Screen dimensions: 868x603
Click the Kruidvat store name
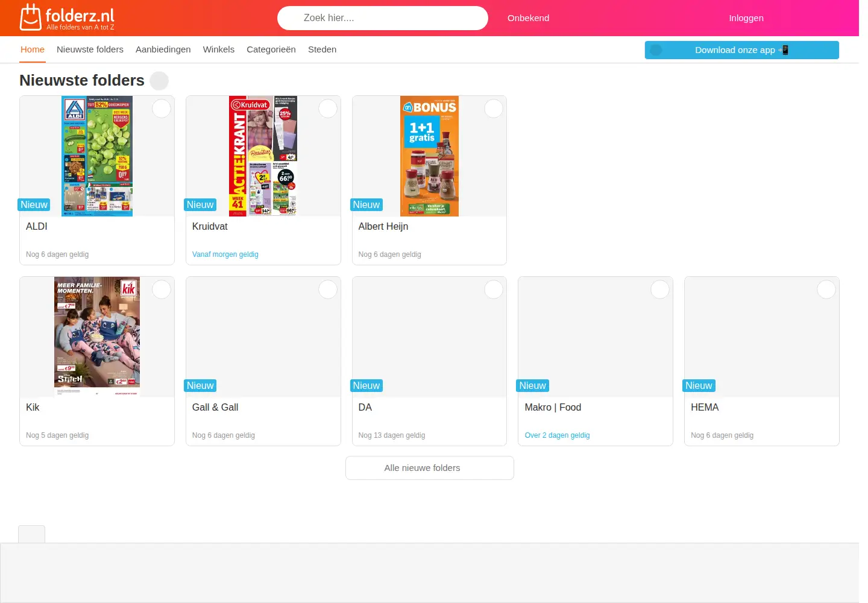(x=210, y=226)
